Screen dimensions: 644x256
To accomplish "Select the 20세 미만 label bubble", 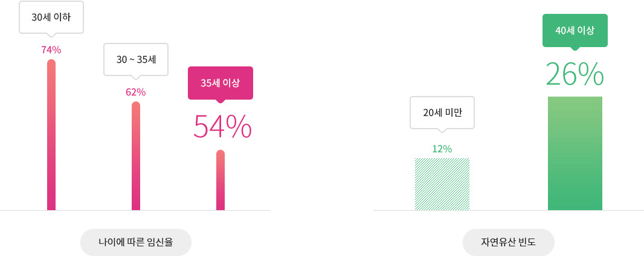I will click(x=442, y=113).
